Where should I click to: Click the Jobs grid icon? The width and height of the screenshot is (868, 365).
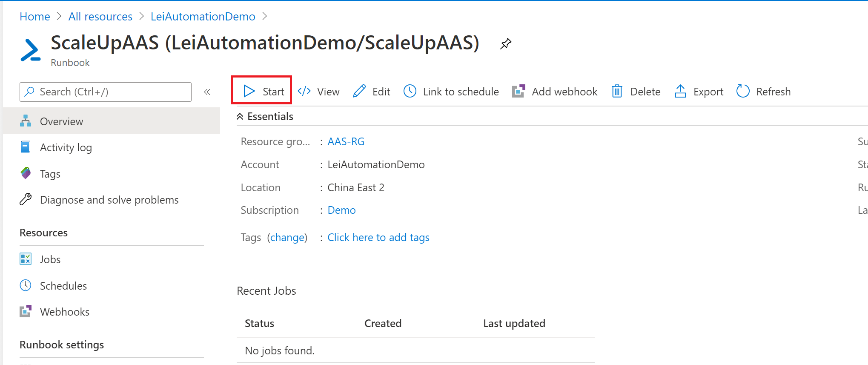pyautogui.click(x=26, y=259)
